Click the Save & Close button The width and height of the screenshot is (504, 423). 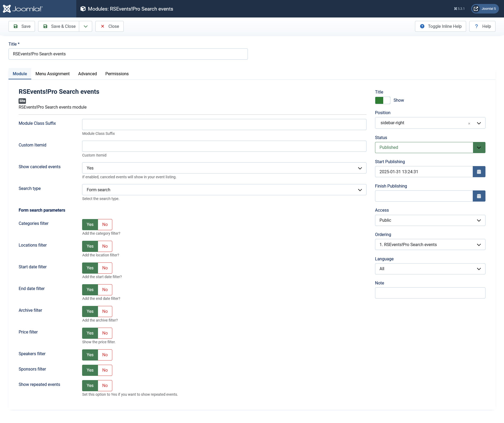point(59,26)
